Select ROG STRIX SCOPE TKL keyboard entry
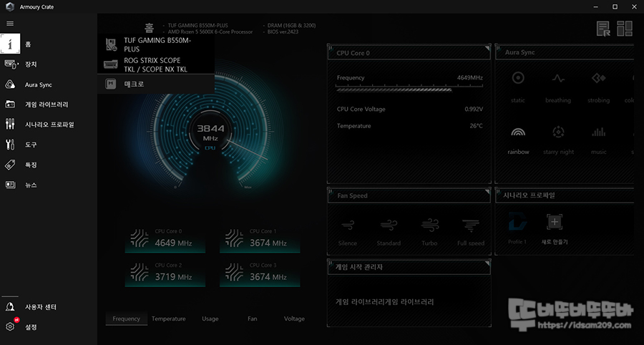The height and width of the screenshot is (345, 644). [x=156, y=64]
